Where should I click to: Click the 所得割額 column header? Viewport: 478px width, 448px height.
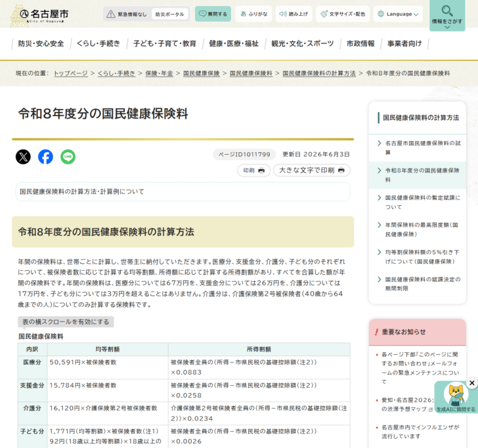(259, 350)
